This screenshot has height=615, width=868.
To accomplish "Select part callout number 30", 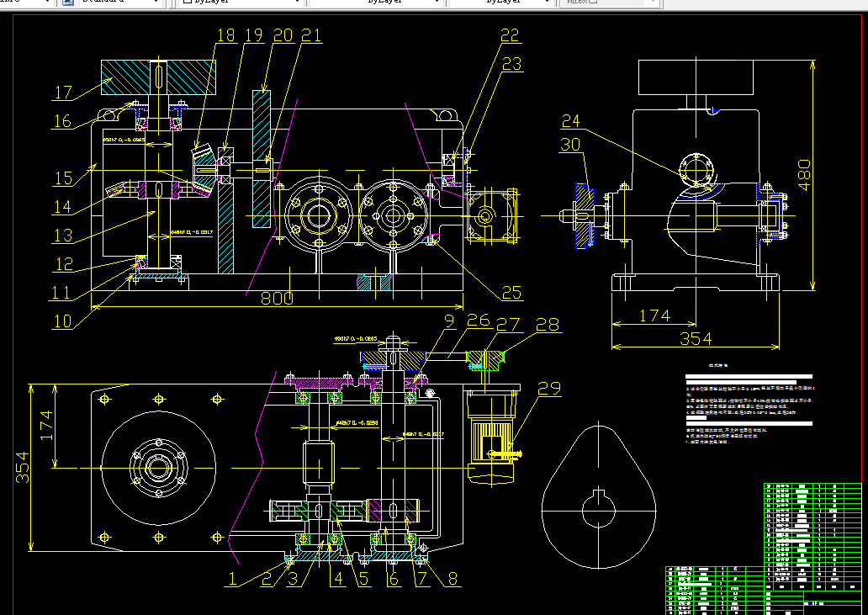I will [570, 145].
